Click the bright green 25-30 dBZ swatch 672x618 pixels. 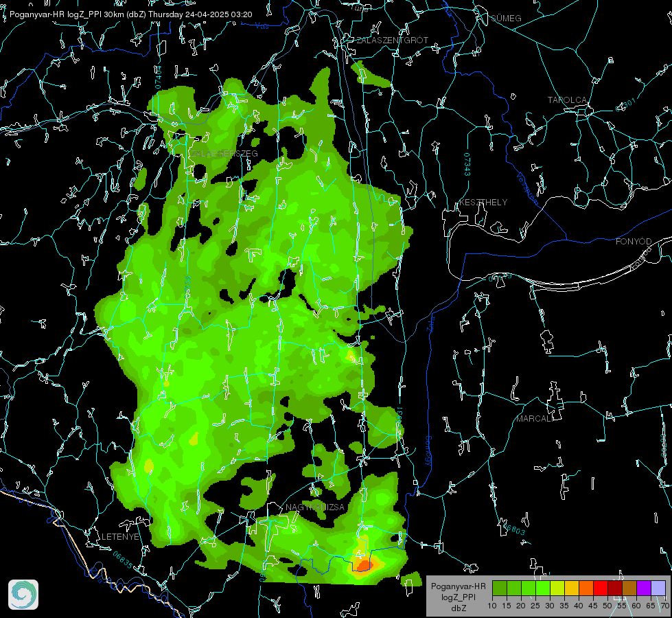[x=543, y=588]
